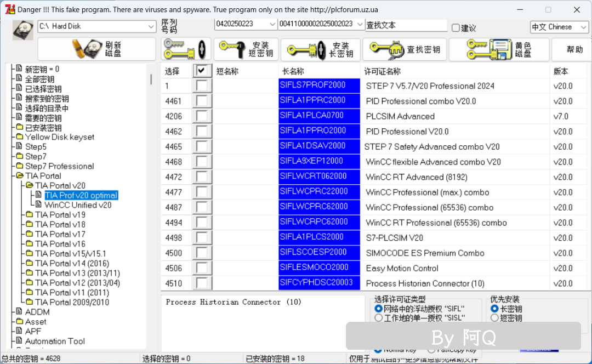Click TIA Portal v14 (2016) folder icon
Viewport: 592px width, 364px height.
coord(30,263)
